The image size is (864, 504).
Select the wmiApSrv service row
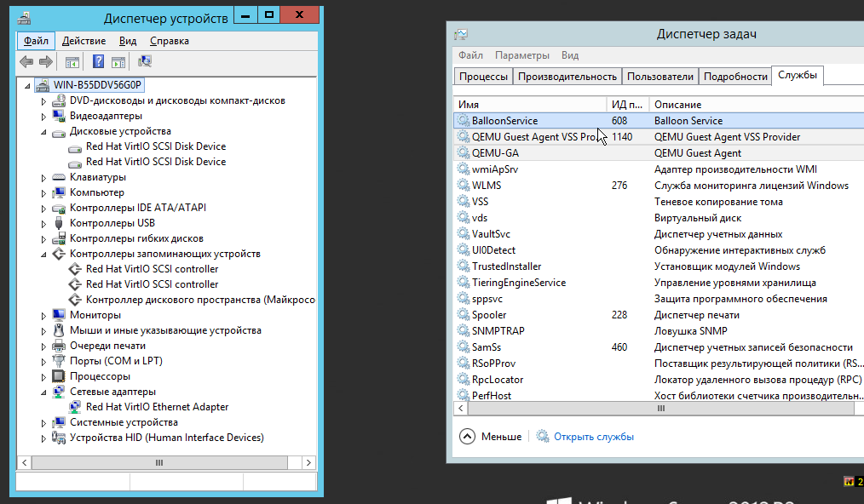(659, 169)
